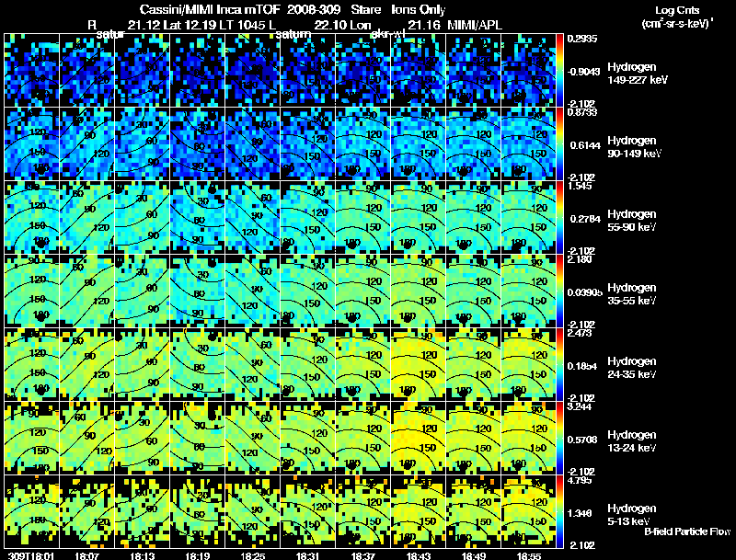Click the '18:13' time label
The height and width of the screenshot is (560, 736).
click(x=143, y=556)
